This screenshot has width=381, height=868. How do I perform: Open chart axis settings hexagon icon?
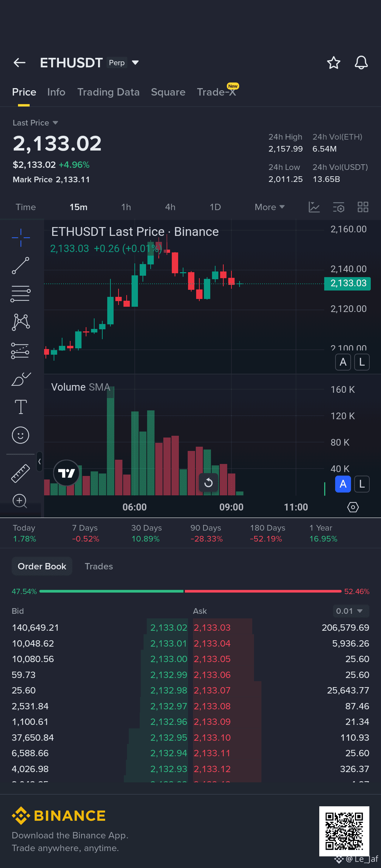(353, 507)
